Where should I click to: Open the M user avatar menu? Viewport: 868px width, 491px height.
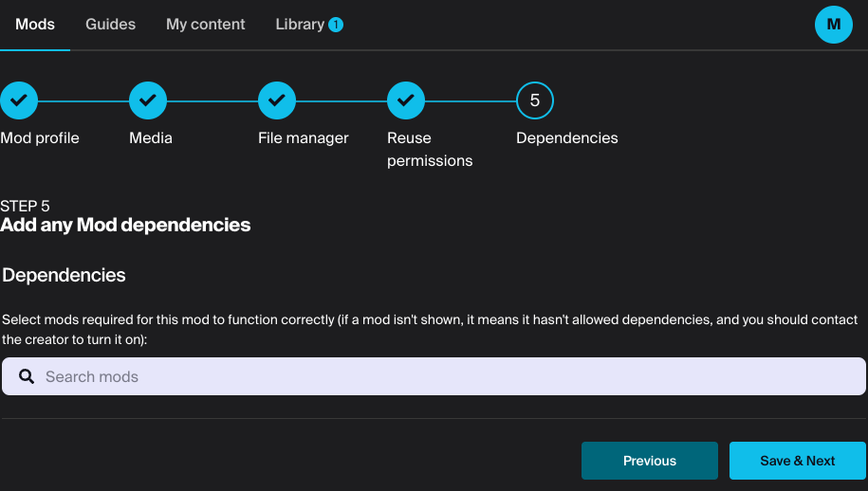pyautogui.click(x=833, y=25)
